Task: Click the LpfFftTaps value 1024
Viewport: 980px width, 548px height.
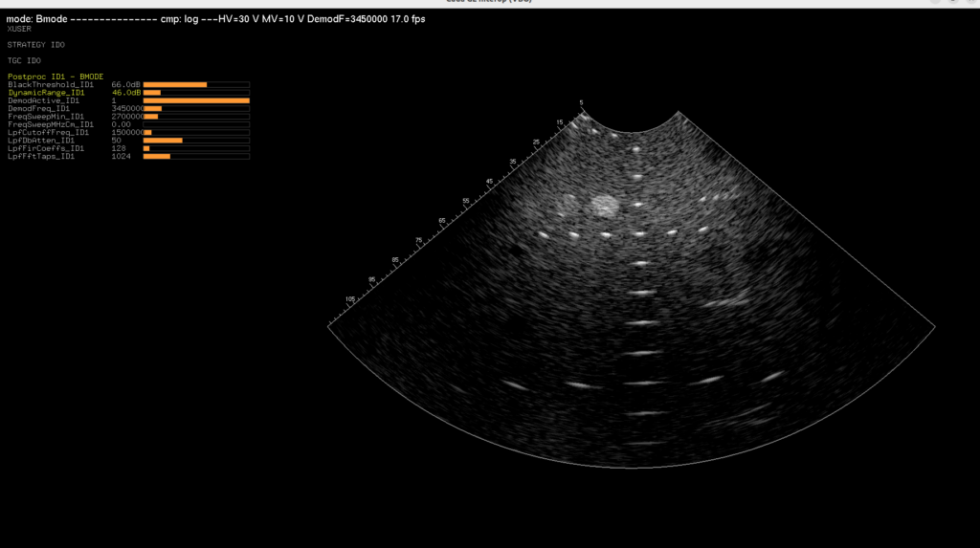Action: (122, 156)
